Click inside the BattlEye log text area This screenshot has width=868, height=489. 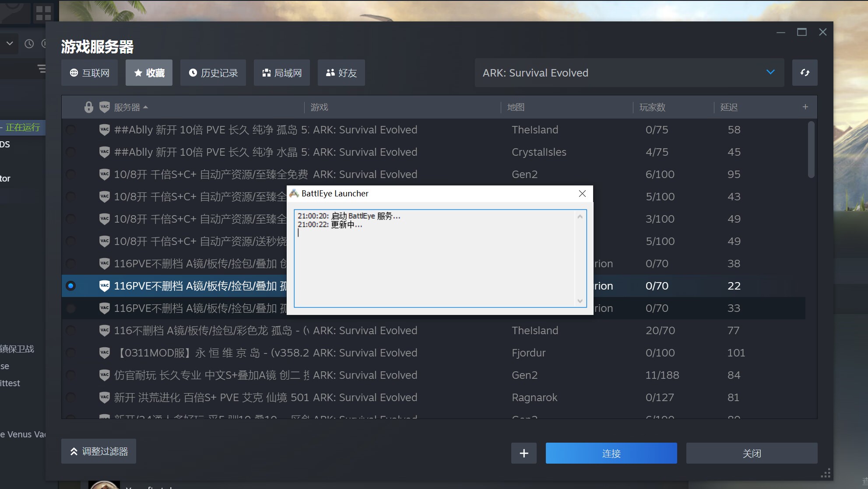pyautogui.click(x=435, y=258)
